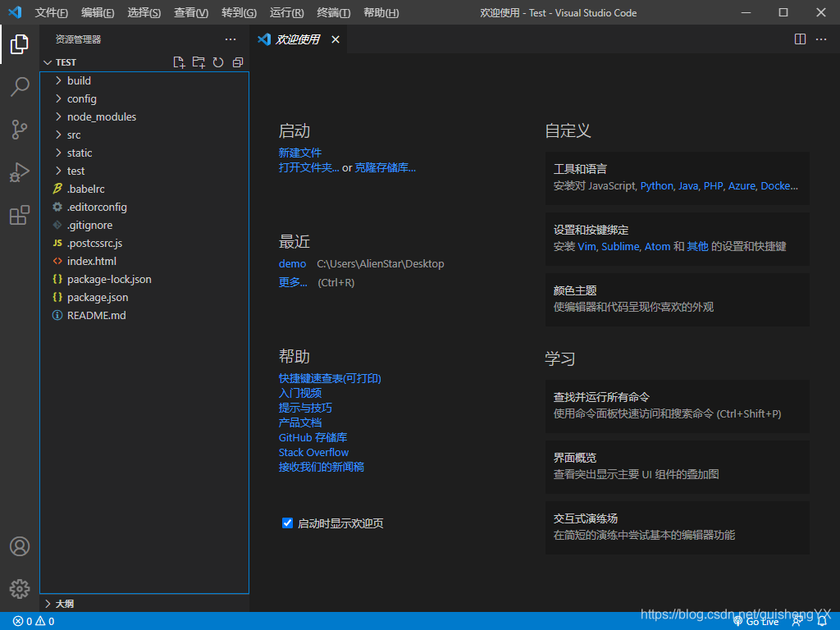Open the 终端(T) menu
Image resolution: width=840 pixels, height=630 pixels.
click(x=334, y=13)
